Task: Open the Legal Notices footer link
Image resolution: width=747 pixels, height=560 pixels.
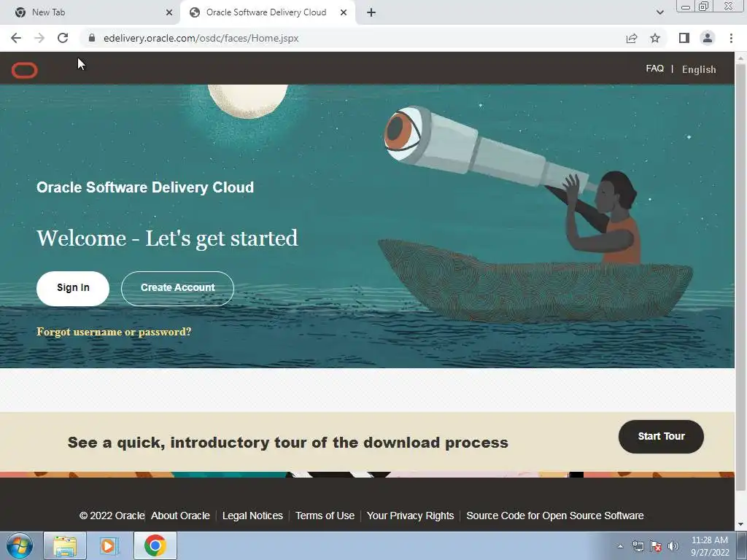Action: [252, 516]
